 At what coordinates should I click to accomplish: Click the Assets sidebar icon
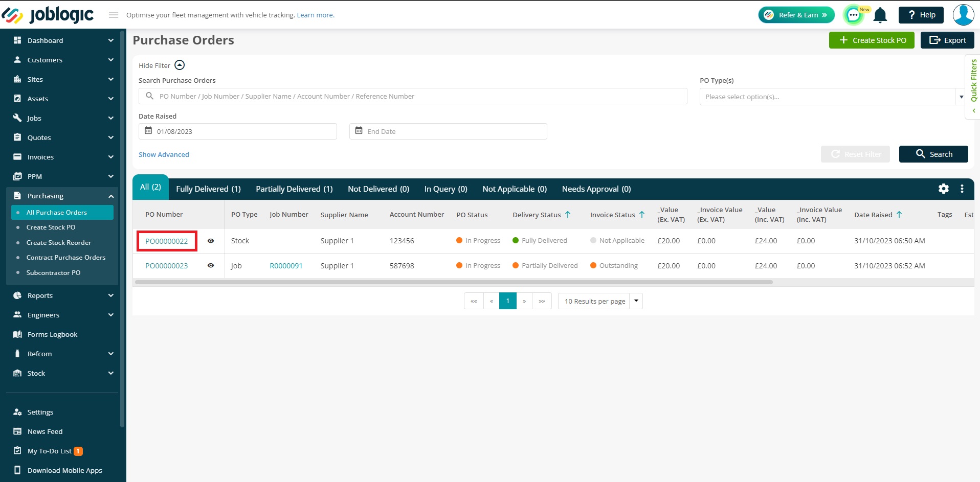17,99
